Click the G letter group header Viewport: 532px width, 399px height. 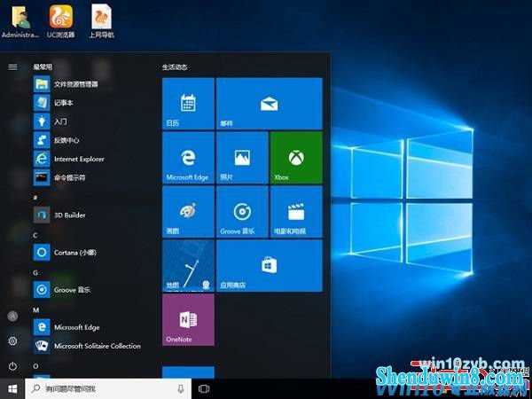tap(35, 273)
